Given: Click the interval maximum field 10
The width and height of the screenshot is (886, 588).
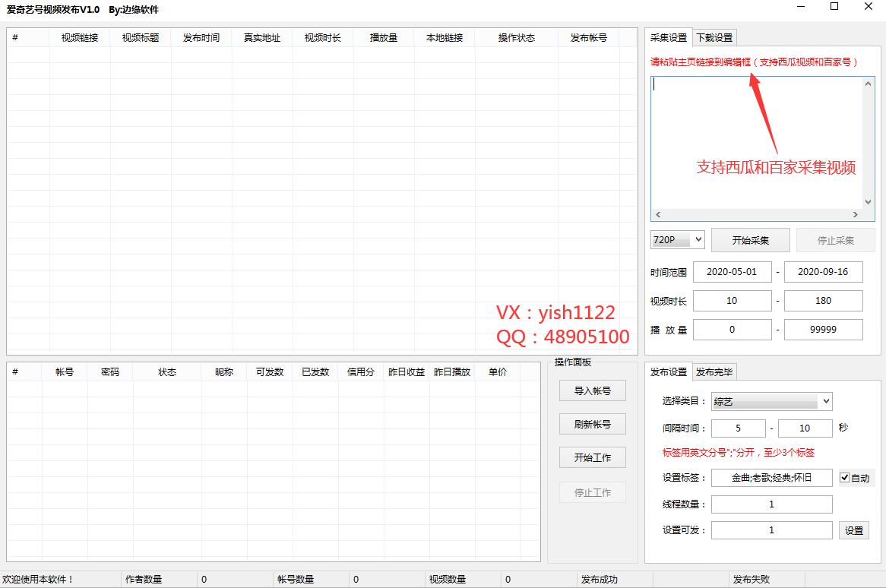Looking at the screenshot, I should (x=805, y=428).
